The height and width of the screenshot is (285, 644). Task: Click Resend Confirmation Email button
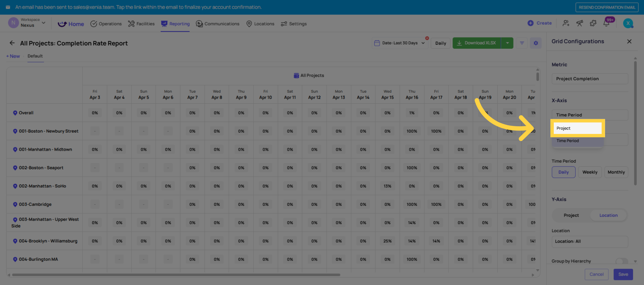pos(607,7)
